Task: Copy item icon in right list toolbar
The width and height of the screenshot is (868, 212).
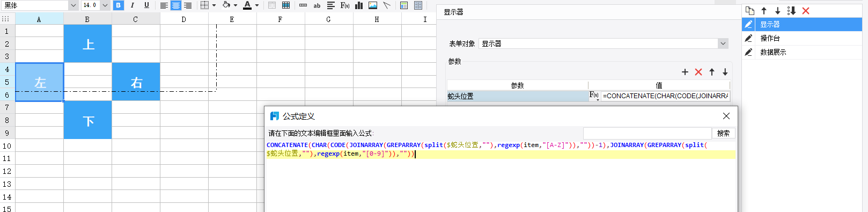Action: point(750,11)
